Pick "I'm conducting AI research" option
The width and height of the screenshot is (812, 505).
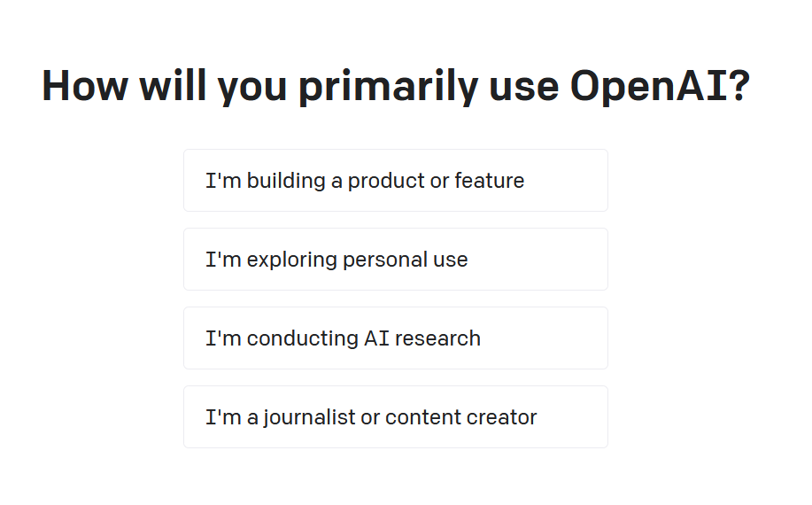tap(396, 338)
